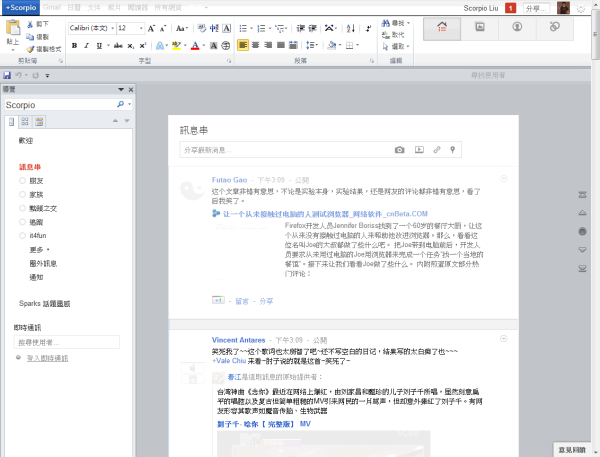Open the Calibri font name dropdown
This screenshot has height=457, width=600.
click(x=111, y=29)
